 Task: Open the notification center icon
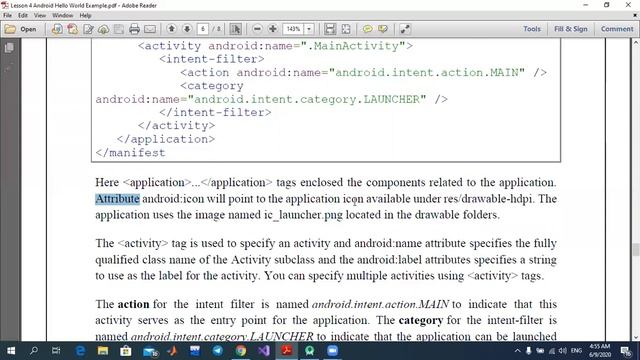tap(626, 351)
